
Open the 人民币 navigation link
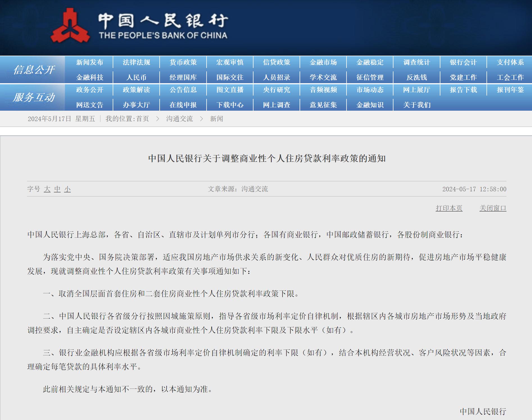pos(136,77)
